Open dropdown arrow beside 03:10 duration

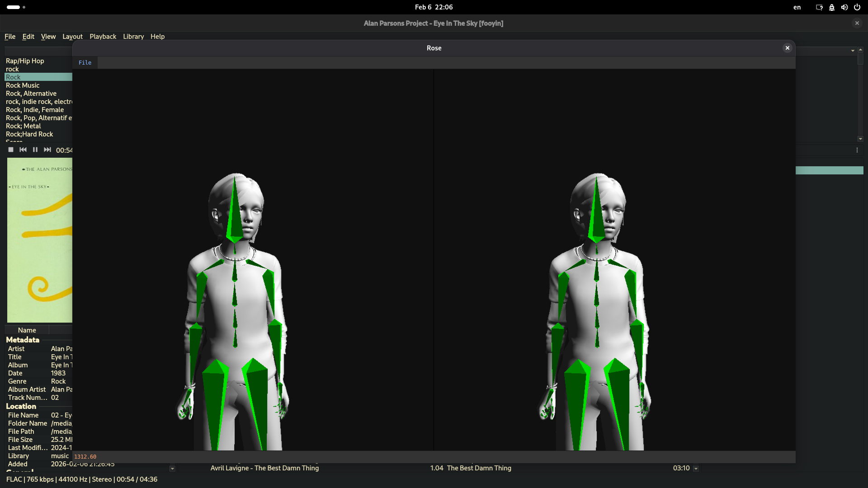click(x=696, y=469)
